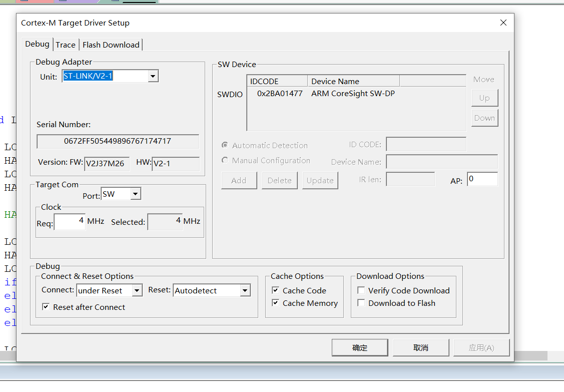
Task: Click the Up move button
Action: click(484, 98)
